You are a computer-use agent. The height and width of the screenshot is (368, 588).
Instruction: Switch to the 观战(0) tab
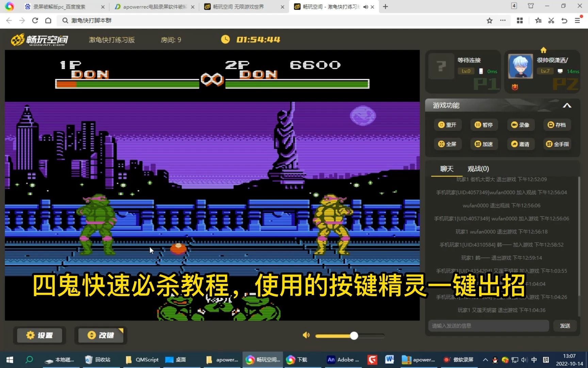click(x=478, y=169)
